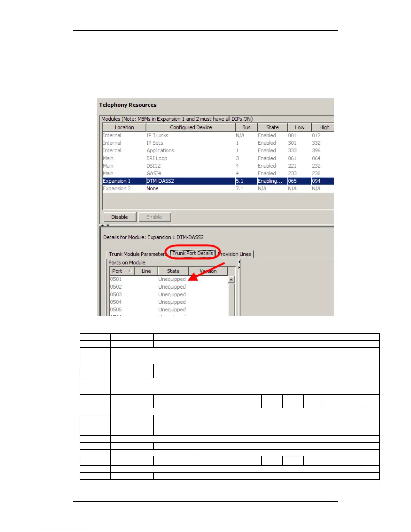This screenshot has height=532, width=411.
Task: Select the DSI12 module row
Action: point(218,166)
